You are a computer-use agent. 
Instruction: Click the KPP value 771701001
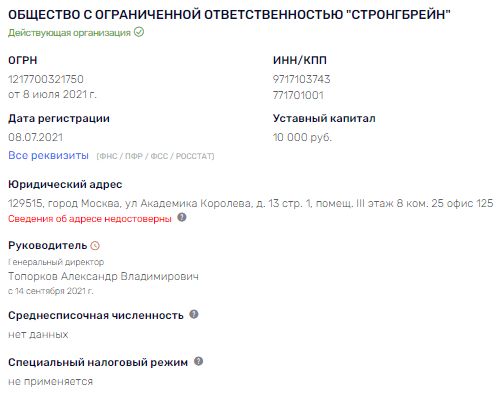pyautogui.click(x=298, y=95)
